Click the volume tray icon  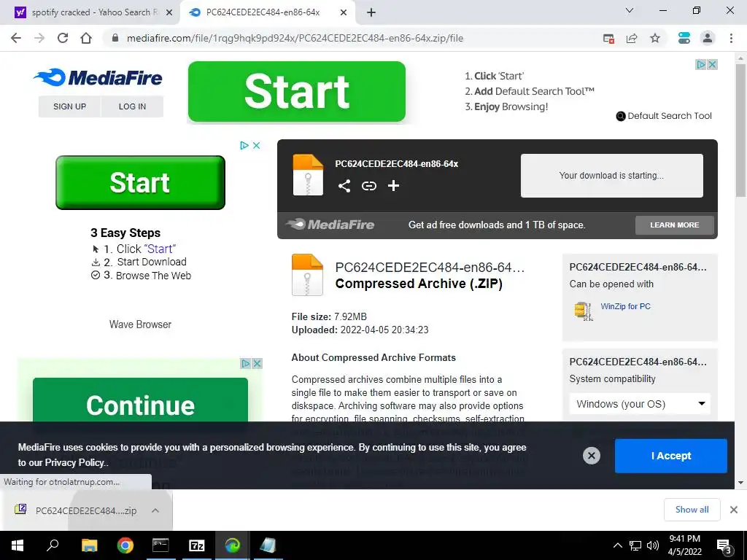[653, 545]
